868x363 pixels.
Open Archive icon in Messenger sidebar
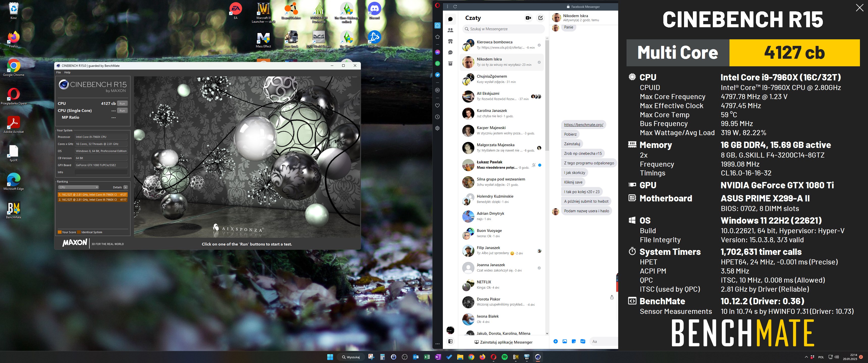pyautogui.click(x=450, y=64)
